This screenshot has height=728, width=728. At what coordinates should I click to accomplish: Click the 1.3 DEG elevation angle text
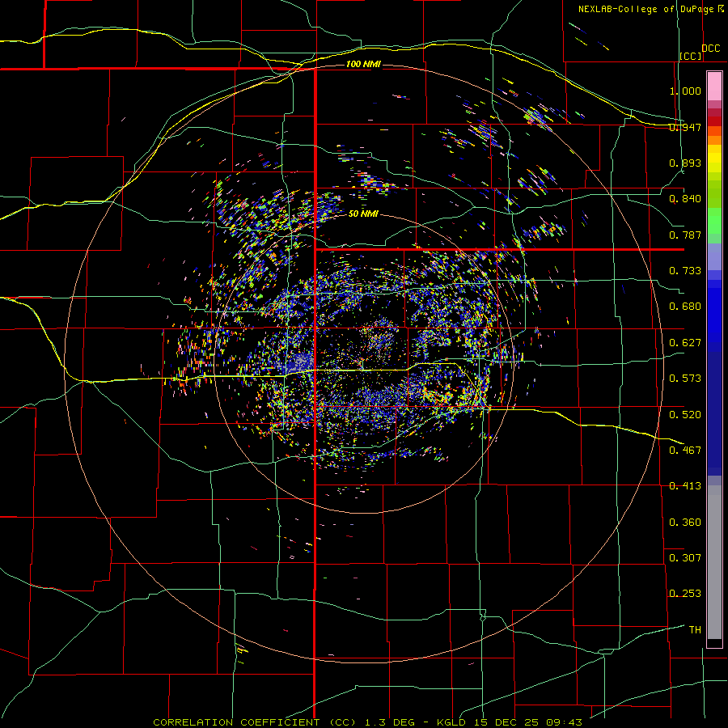(390, 722)
